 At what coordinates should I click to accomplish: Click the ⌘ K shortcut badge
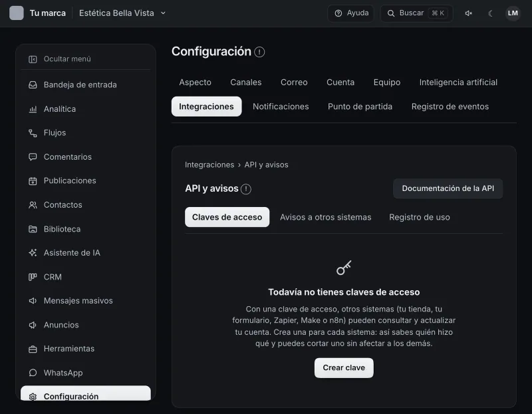pyautogui.click(x=438, y=13)
